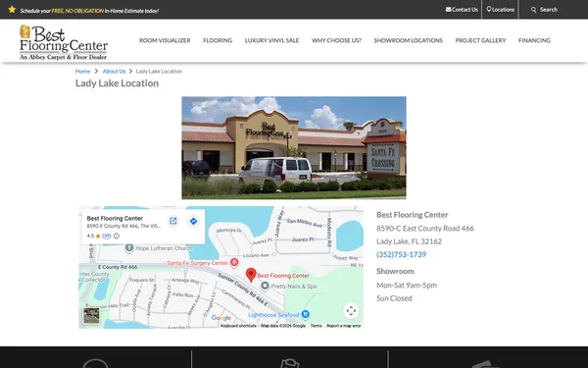The width and height of the screenshot is (588, 368).
Task: Open Flooring menu item
Action: 218,40
